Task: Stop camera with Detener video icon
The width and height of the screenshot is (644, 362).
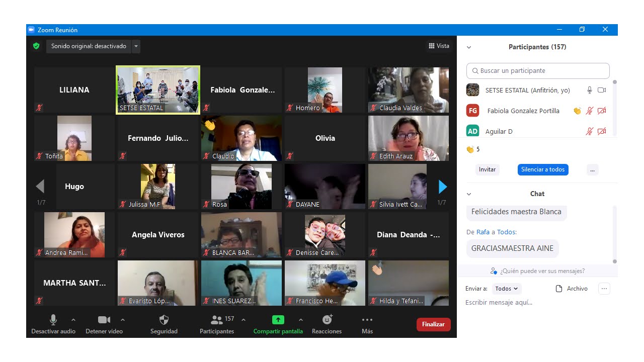Action: pyautogui.click(x=104, y=320)
